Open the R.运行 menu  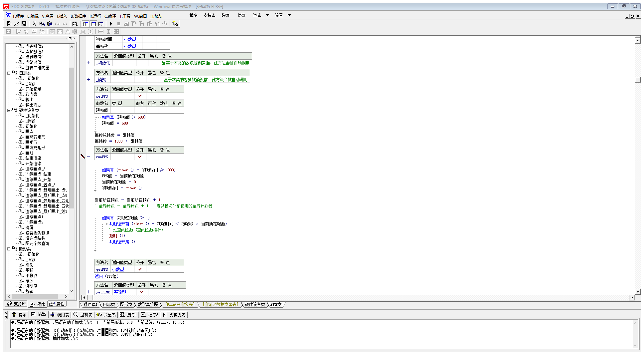click(x=95, y=16)
